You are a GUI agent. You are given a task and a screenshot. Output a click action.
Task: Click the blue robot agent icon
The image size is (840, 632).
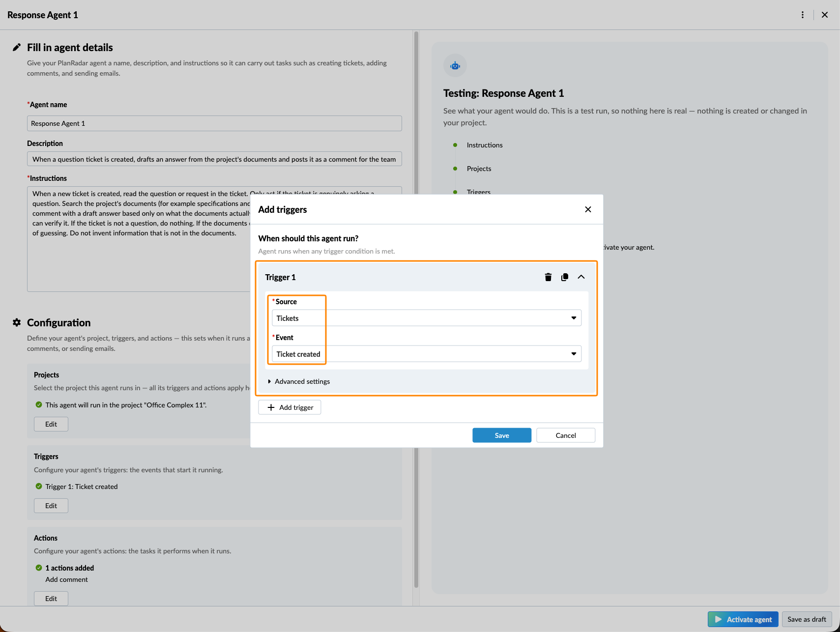coord(455,65)
